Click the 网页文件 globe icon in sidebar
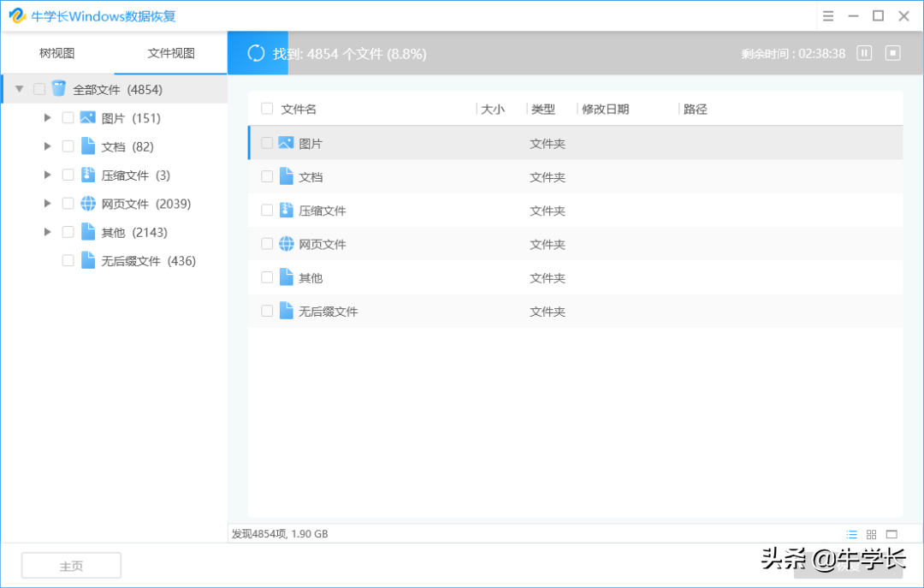This screenshot has width=924, height=588. pos(88,203)
